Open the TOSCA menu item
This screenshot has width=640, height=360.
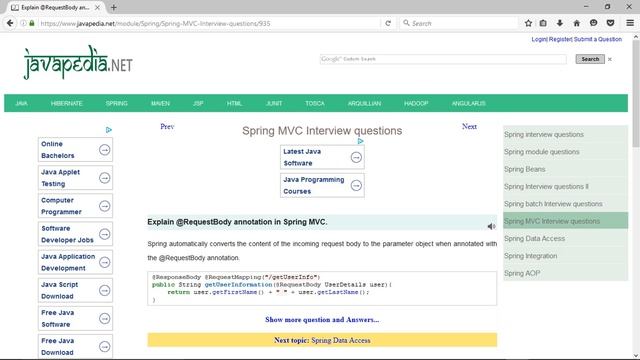pos(315,103)
